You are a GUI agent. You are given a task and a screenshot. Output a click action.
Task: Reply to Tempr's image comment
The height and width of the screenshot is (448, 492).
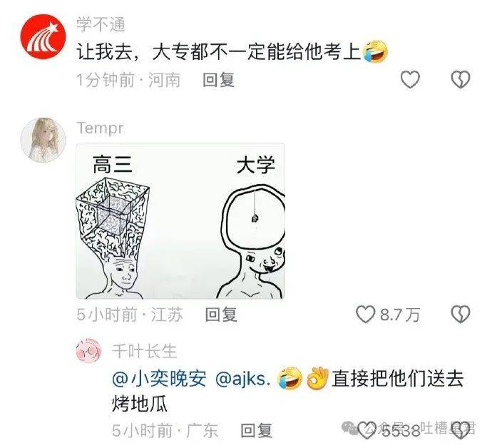click(221, 315)
